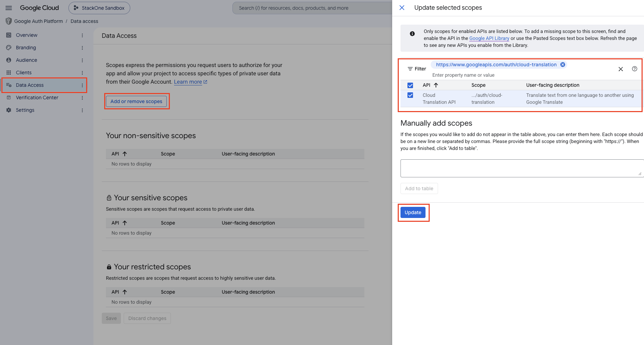Click the info icon in the notice

point(412,34)
